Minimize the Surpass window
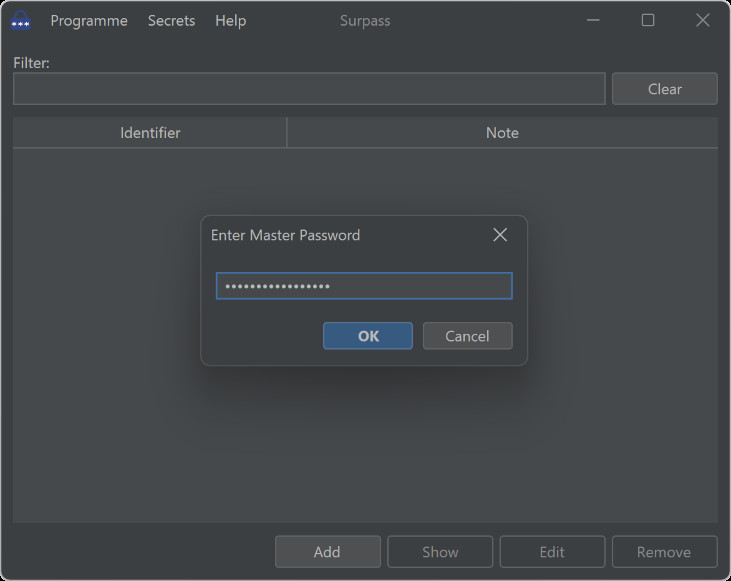Viewport: 731px width, 581px height. 593,21
